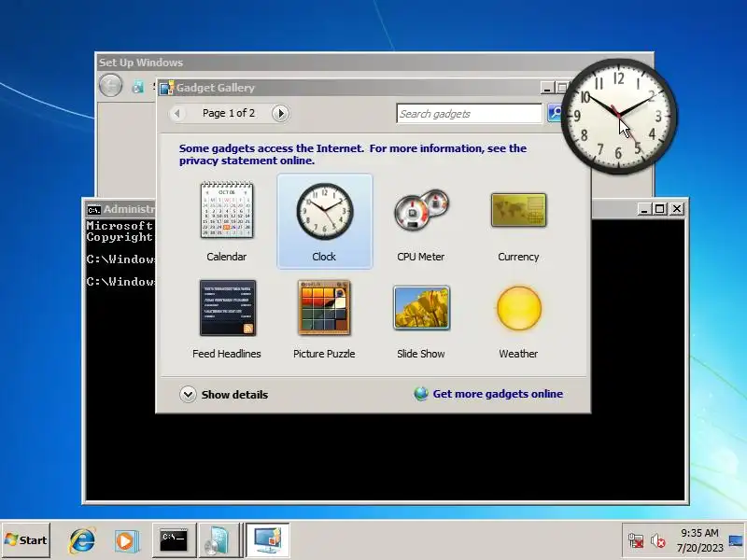Click the Gadget Gallery title bar icon
This screenshot has height=560, width=747.
(167, 88)
